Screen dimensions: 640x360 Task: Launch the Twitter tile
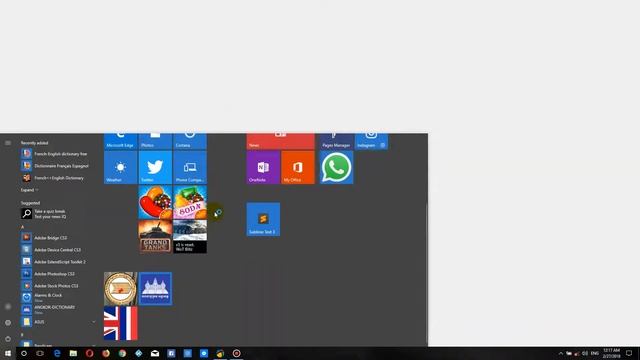155,167
